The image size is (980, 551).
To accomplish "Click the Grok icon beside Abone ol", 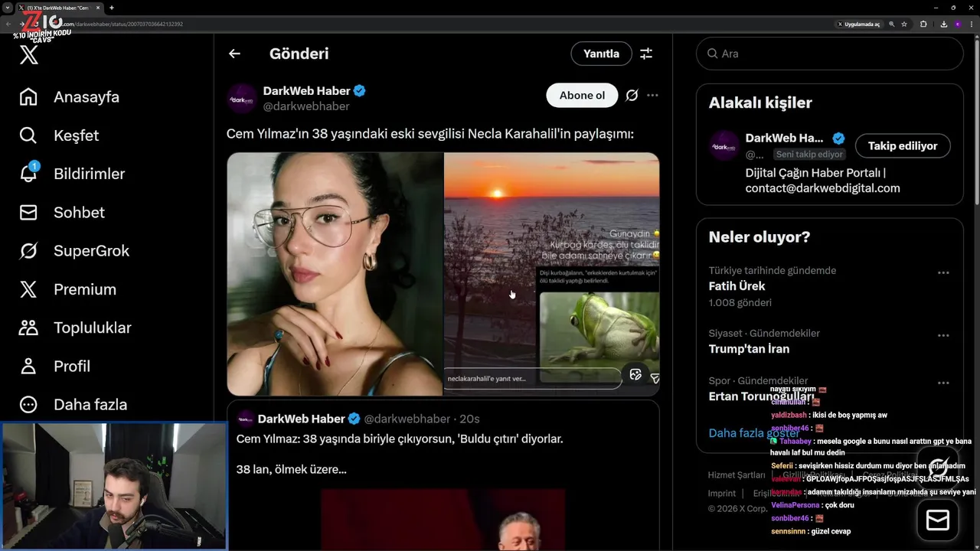I will pos(632,95).
